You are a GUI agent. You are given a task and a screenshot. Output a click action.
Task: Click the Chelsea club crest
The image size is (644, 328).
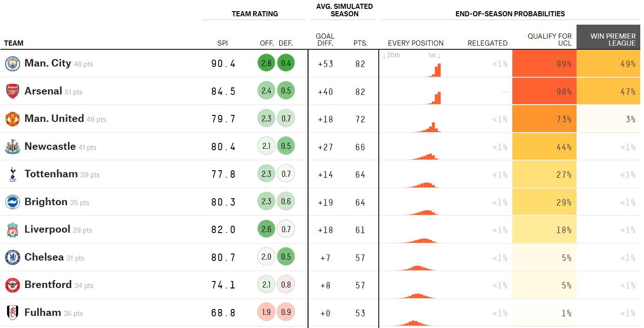point(13,257)
